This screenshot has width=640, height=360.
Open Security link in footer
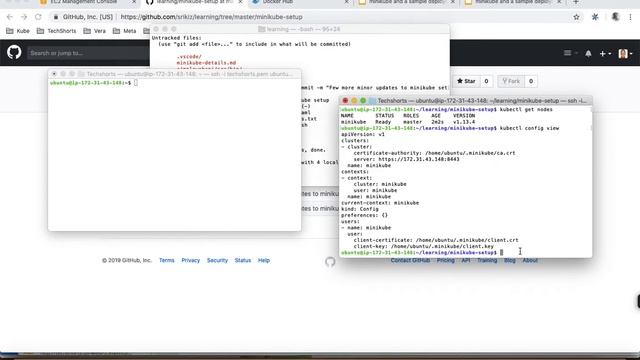tap(217, 260)
